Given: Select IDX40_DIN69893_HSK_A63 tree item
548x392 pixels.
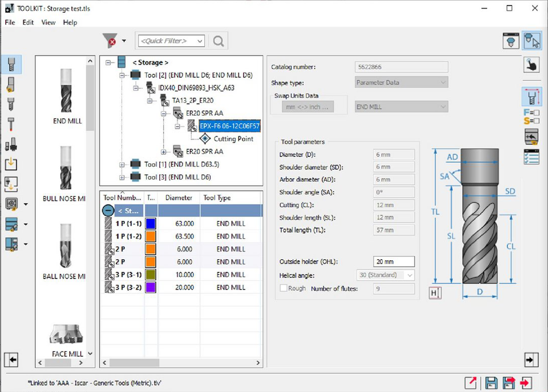Looking at the screenshot, I should click(196, 88).
